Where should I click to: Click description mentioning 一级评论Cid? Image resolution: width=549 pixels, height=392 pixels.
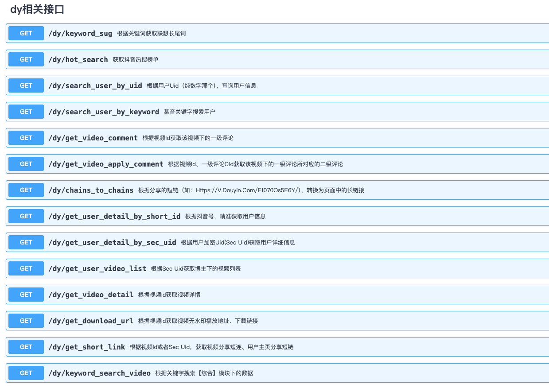(x=255, y=164)
